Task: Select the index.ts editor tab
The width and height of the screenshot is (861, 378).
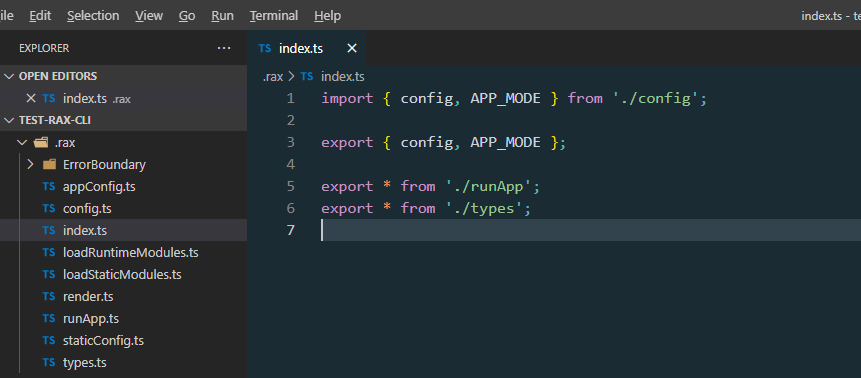Action: [x=306, y=48]
